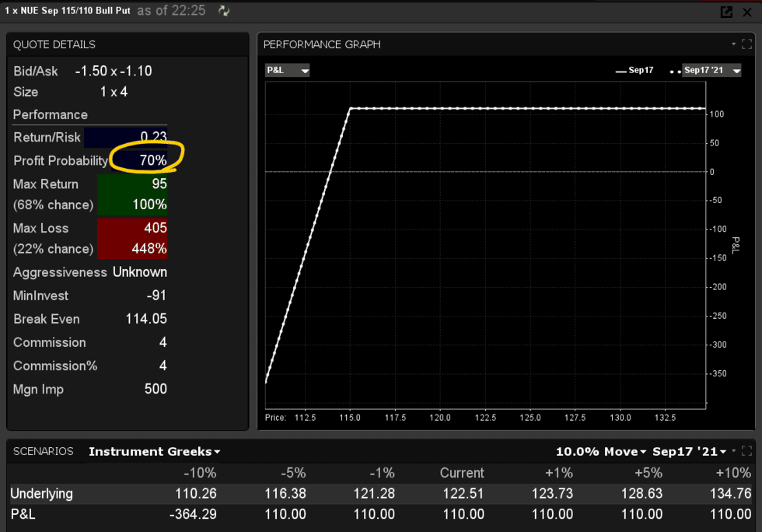This screenshot has width=762, height=532.
Task: Click the Bid/Ask quote -1.50 x -1.10
Action: [x=114, y=71]
